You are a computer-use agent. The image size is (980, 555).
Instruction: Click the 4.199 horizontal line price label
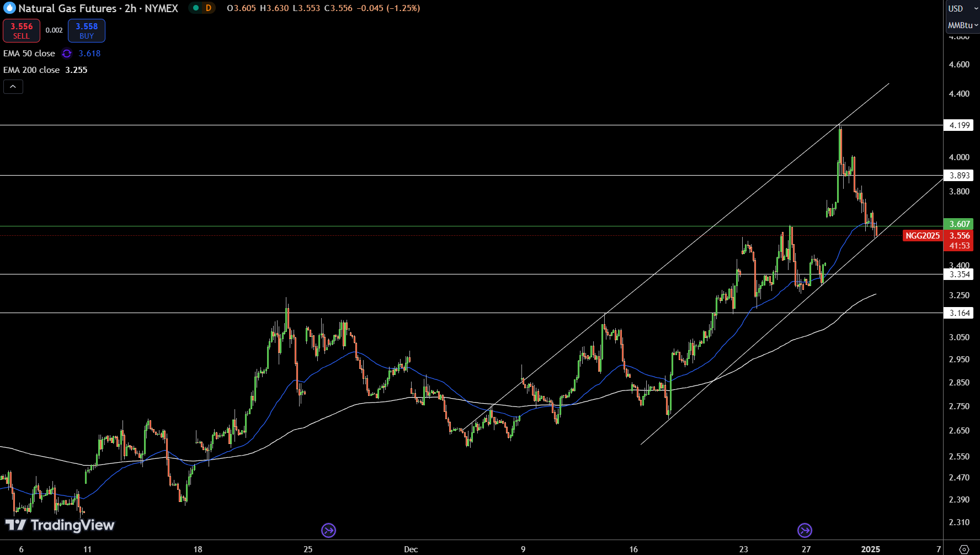[959, 125]
